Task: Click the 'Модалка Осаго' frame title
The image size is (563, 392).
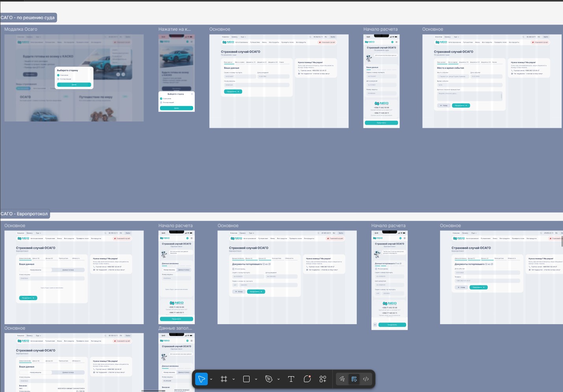Action: pyautogui.click(x=21, y=29)
